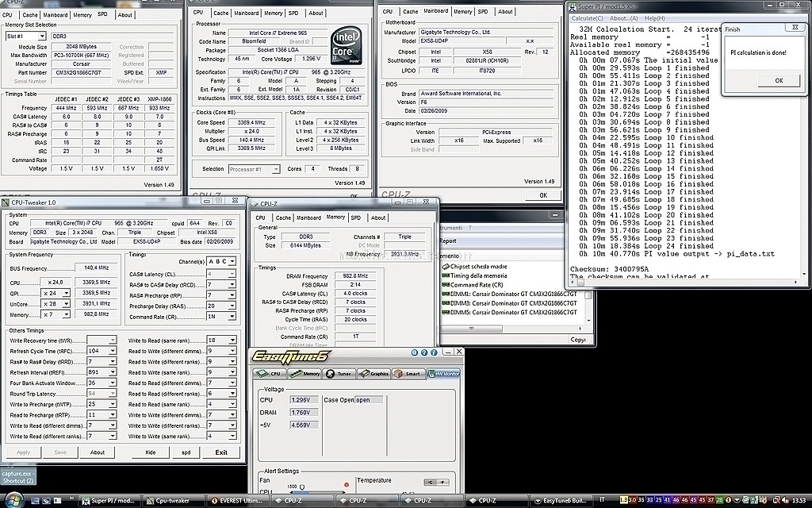812x508 pixels.
Task: Open the EasyTune6 help question-mark icon
Action: [424, 352]
